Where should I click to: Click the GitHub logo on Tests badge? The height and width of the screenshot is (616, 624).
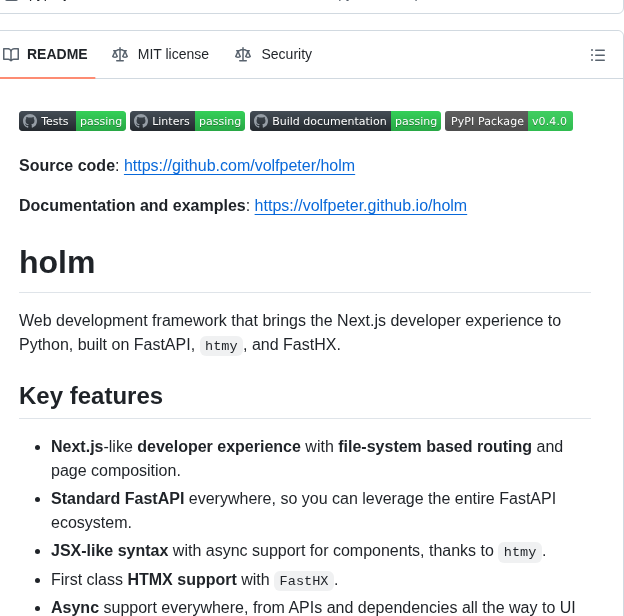click(x=30, y=121)
